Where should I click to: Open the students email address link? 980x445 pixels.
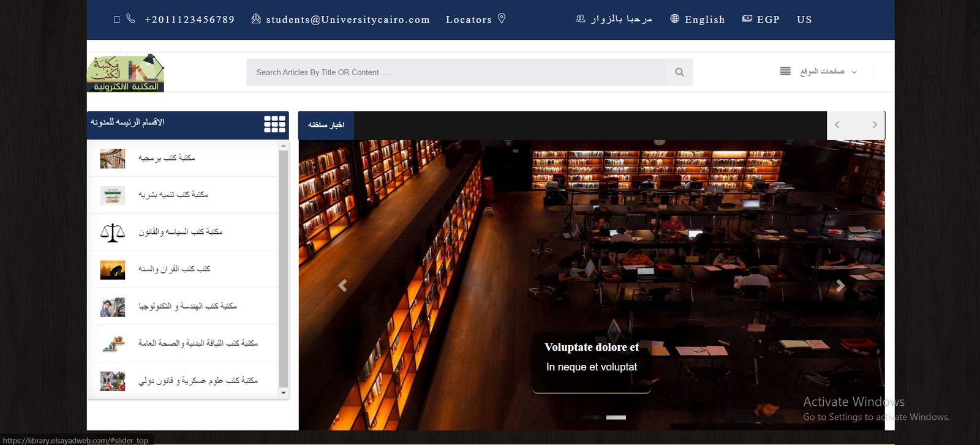point(347,20)
